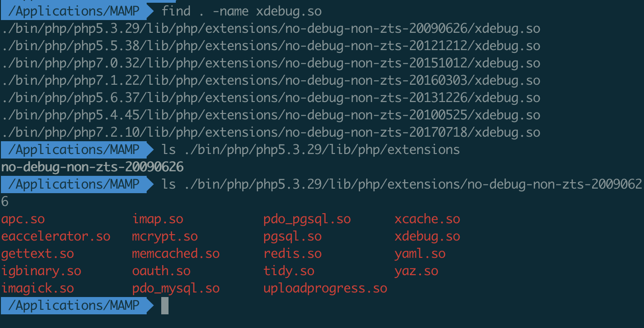Image resolution: width=644 pixels, height=328 pixels.
Task: Click the uploadprogress.so entry
Action: point(325,288)
